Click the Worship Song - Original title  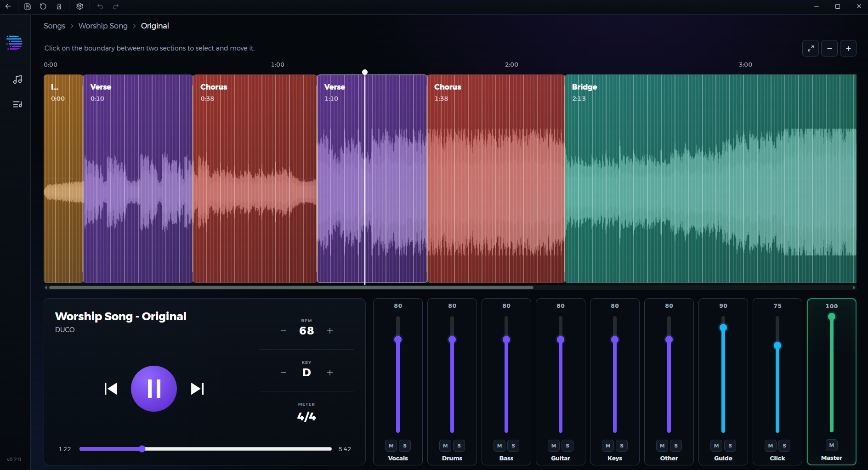click(121, 317)
